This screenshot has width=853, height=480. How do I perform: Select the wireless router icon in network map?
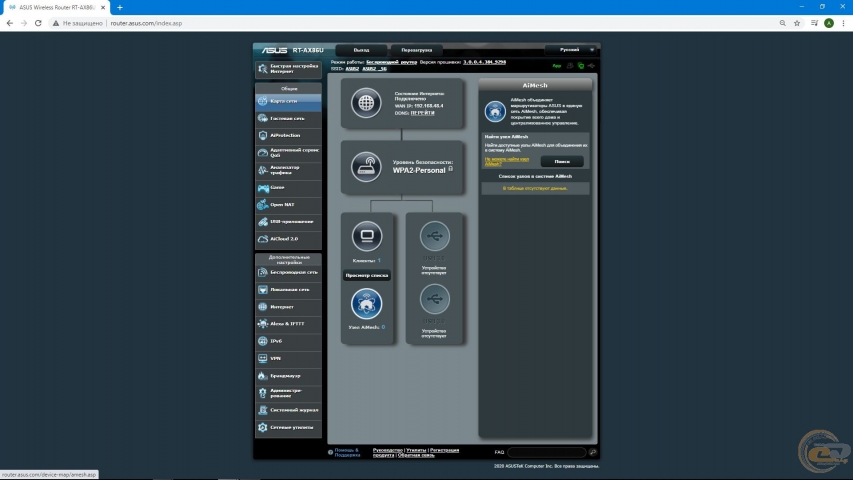click(366, 167)
